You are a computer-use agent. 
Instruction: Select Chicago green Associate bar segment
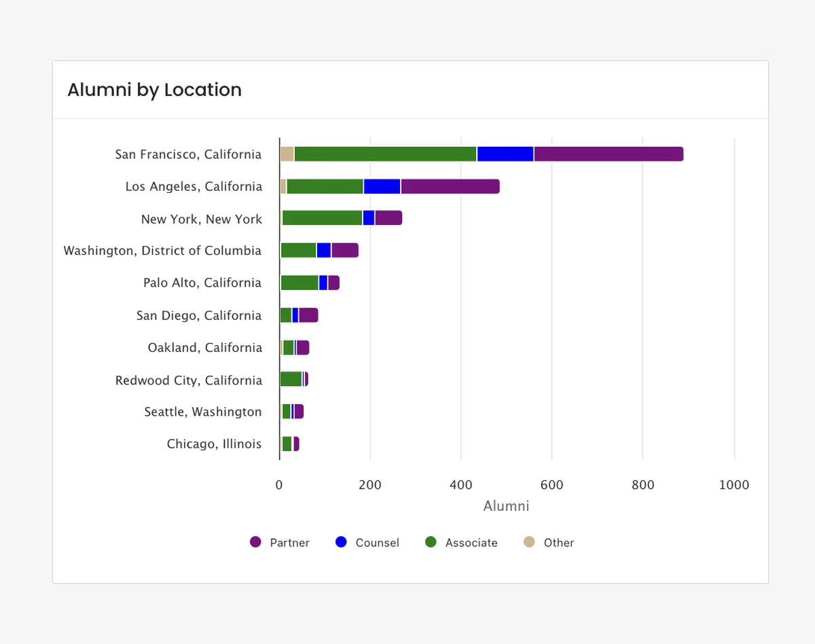pyautogui.click(x=287, y=444)
